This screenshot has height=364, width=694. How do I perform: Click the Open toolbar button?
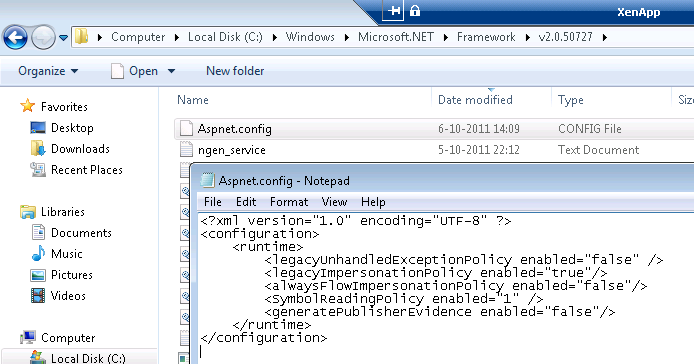(x=134, y=71)
